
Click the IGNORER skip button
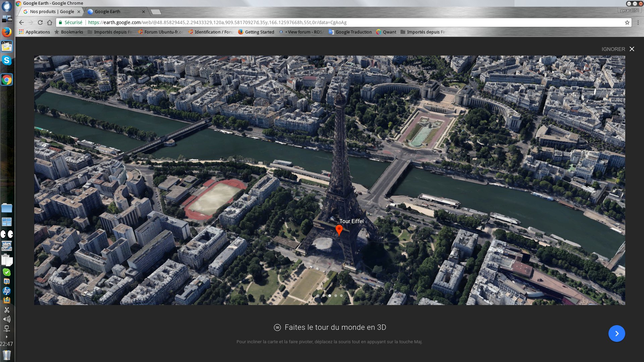tap(613, 49)
